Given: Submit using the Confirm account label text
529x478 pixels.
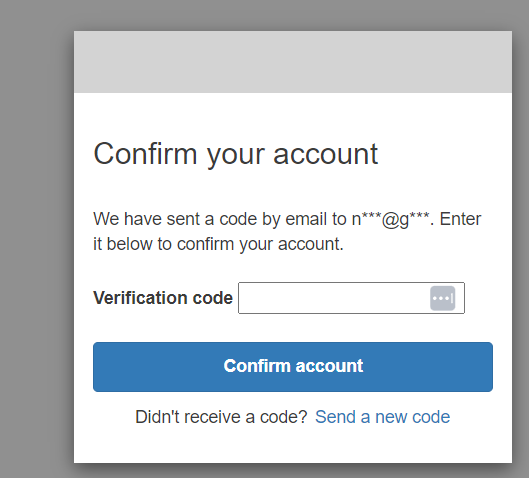Looking at the screenshot, I should click(293, 366).
